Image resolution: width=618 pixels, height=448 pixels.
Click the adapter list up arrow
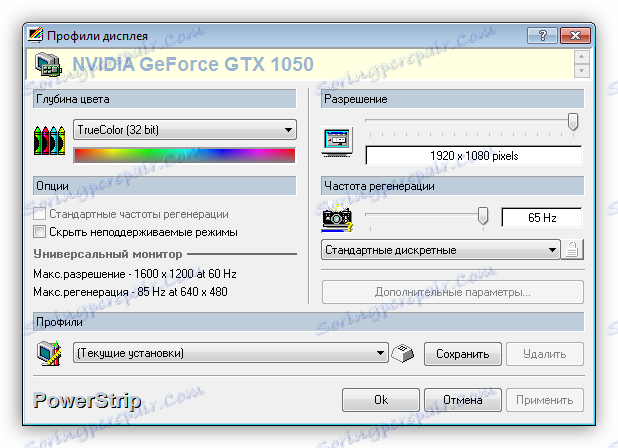582,57
